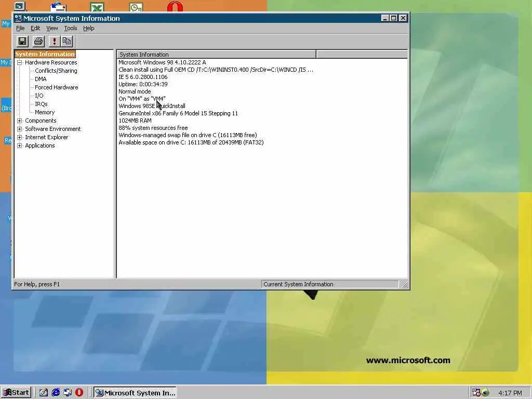Click the Excel desktop shortcut icon
The height and width of the screenshot is (399, 532).
[97, 7]
